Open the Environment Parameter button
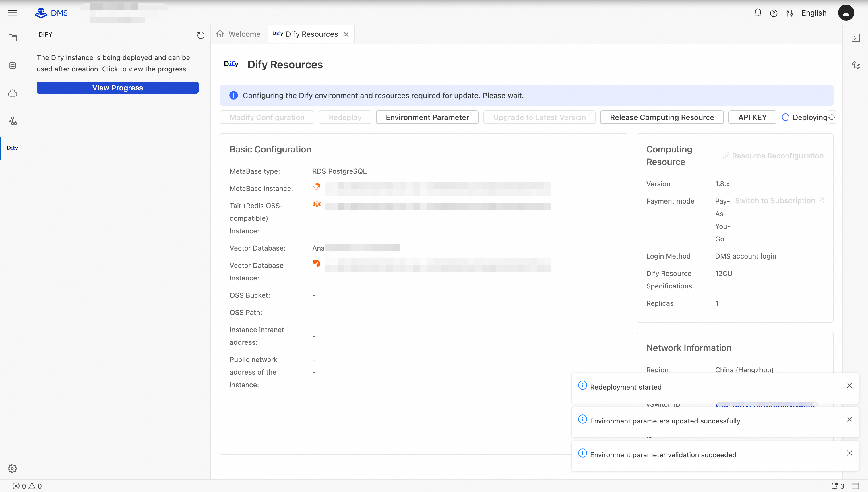 pos(427,117)
